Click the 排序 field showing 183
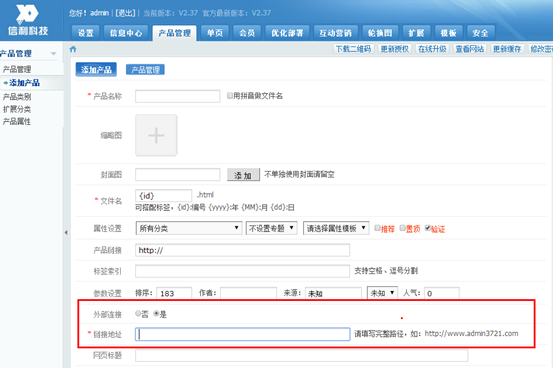This screenshot has height=368, width=553. click(x=174, y=293)
